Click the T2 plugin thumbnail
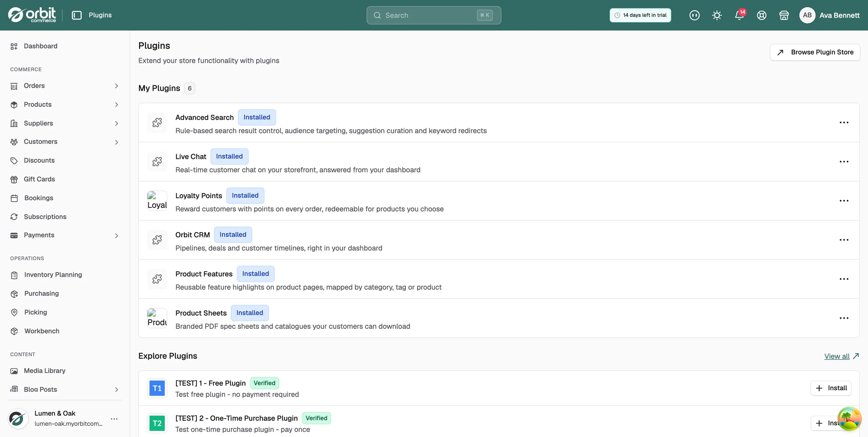This screenshot has width=868, height=437. 157,423
